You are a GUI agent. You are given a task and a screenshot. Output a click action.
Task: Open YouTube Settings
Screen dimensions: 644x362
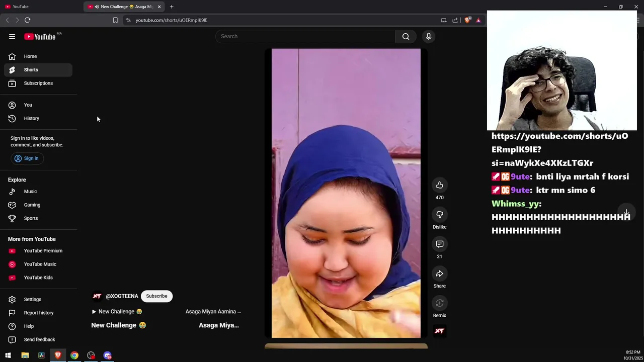click(x=38, y=299)
